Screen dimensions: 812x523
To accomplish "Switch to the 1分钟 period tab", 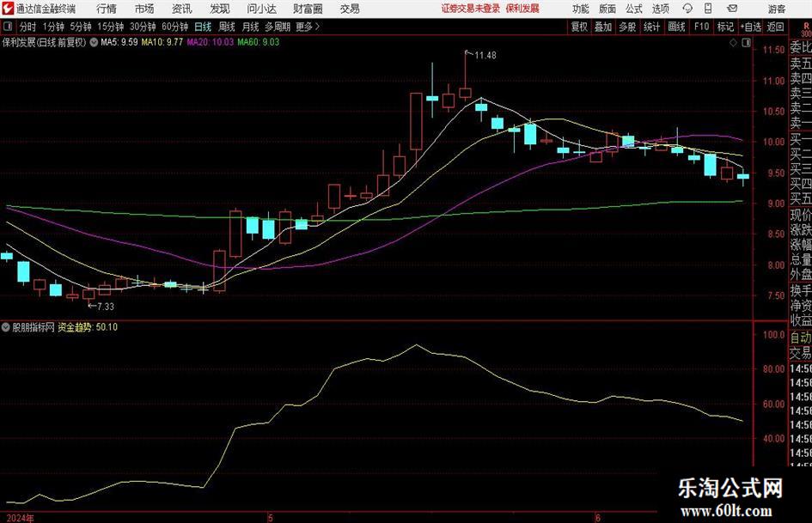I will click(x=53, y=27).
